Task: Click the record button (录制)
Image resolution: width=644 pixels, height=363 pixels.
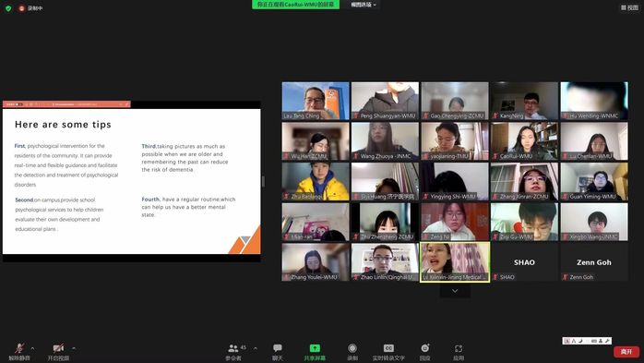Action: [x=352, y=352]
